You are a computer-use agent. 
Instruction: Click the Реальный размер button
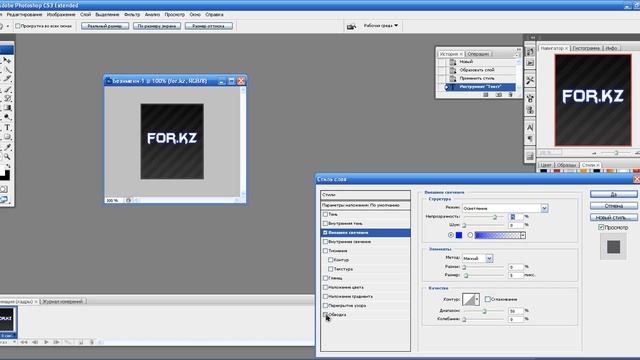pyautogui.click(x=105, y=26)
